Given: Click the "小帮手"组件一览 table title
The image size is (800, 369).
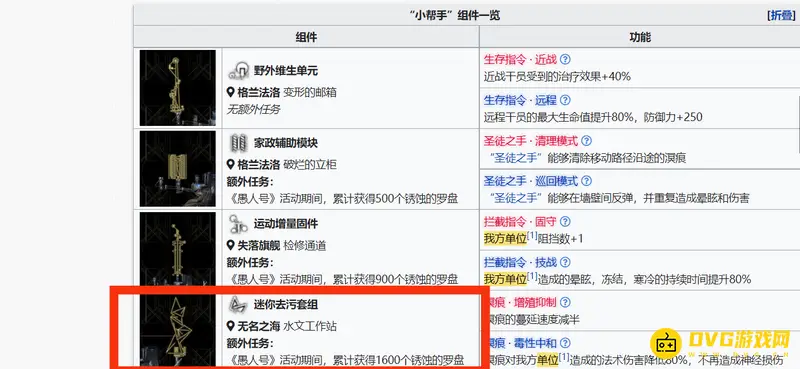Looking at the screenshot, I should (x=455, y=15).
